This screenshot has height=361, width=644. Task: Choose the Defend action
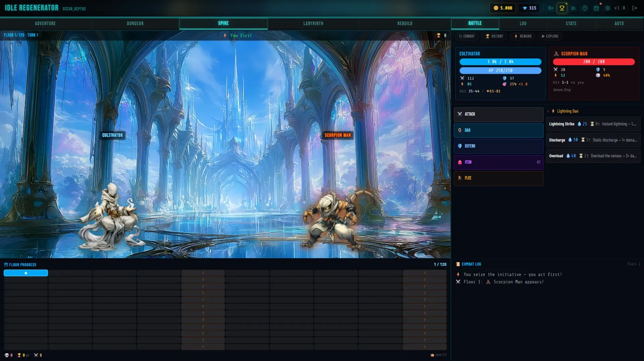pos(498,146)
